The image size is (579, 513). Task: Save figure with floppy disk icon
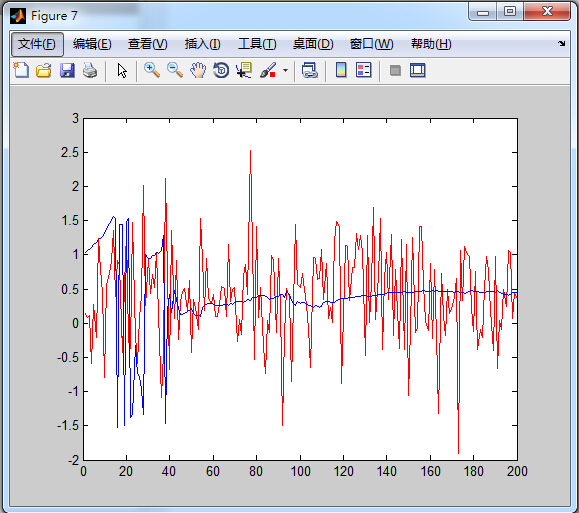pos(67,70)
